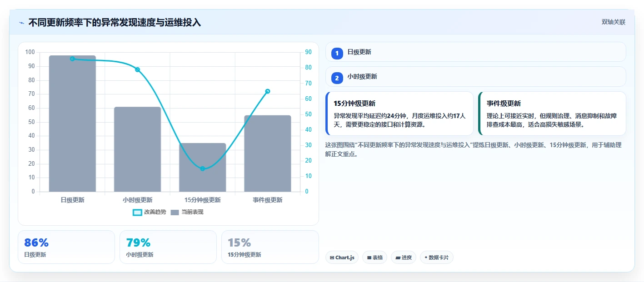Click the summary paragraph starting 这张图围绕
Screen dimensions: 644x282
tap(473, 149)
